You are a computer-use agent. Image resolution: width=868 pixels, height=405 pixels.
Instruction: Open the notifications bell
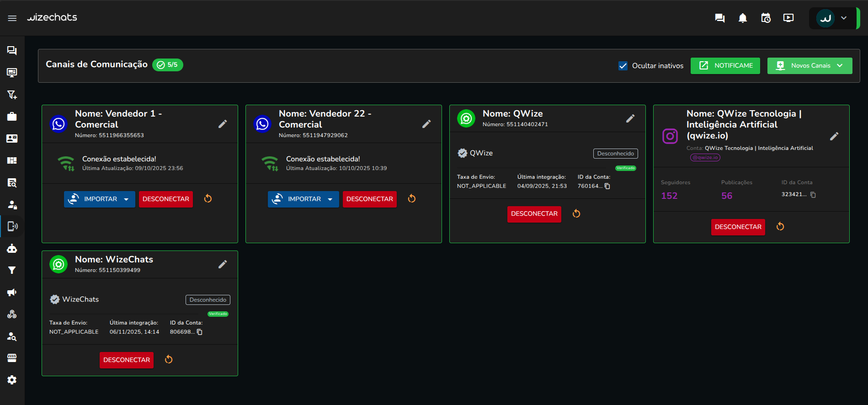coord(743,18)
